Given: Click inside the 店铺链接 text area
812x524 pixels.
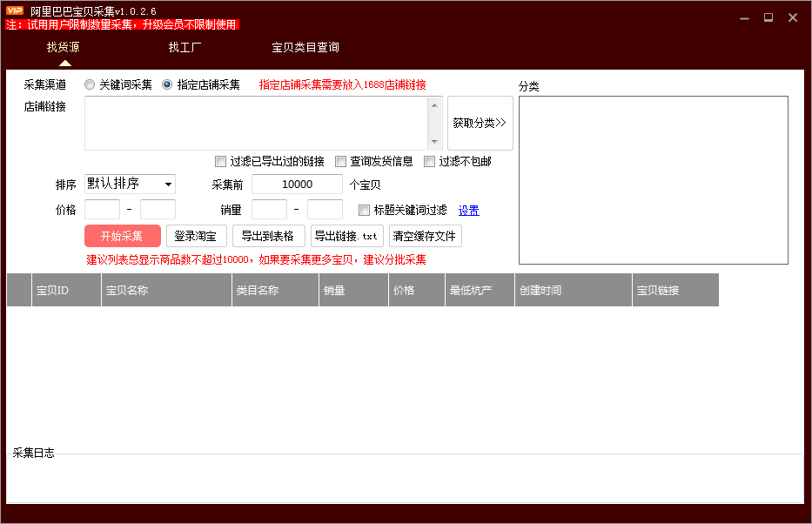Looking at the screenshot, I should click(x=257, y=124).
